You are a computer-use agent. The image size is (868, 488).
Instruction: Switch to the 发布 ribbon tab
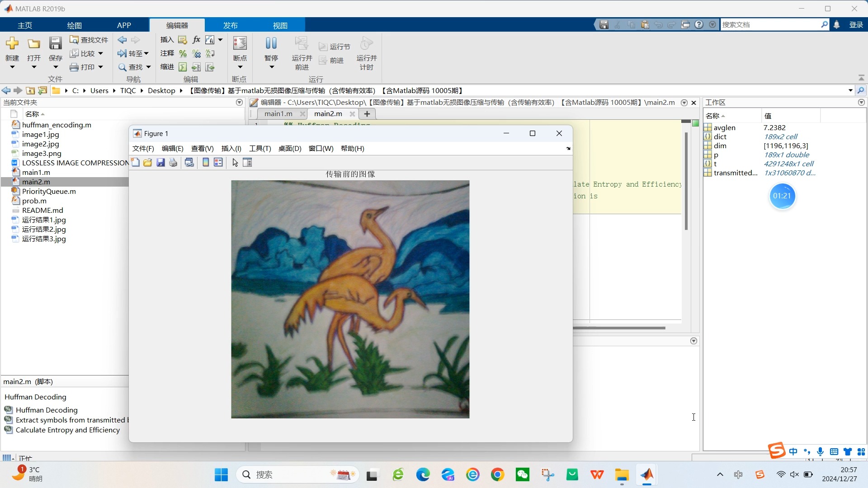230,25
